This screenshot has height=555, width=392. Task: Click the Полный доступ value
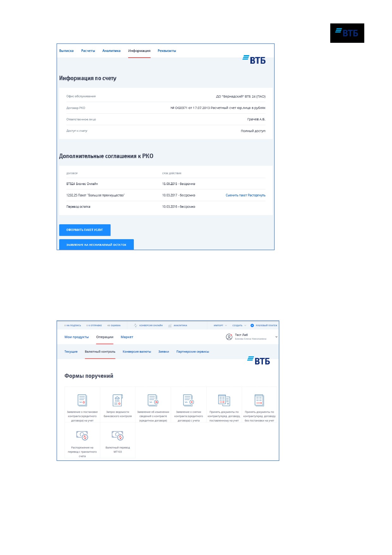[253, 131]
